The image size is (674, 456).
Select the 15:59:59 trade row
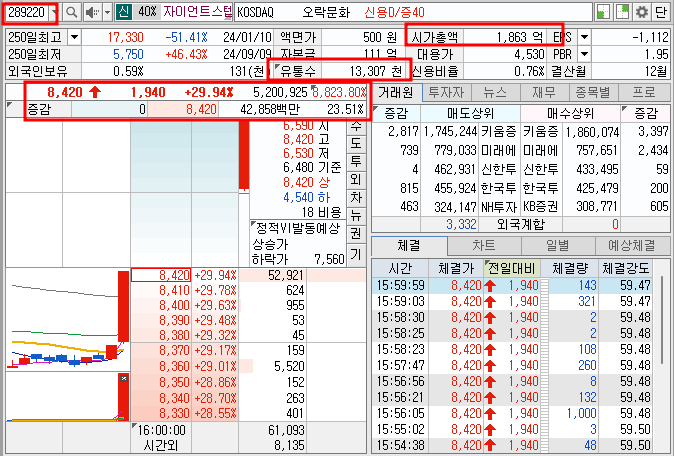512,285
